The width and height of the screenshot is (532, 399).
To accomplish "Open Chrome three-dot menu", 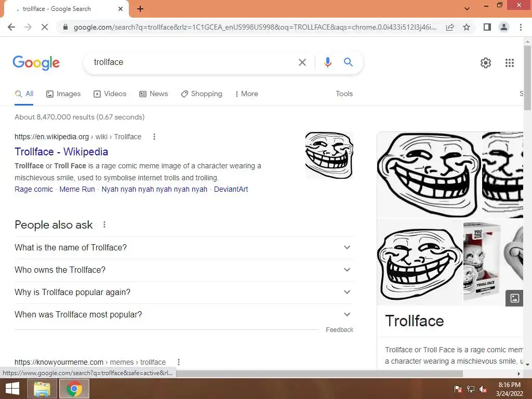I will click(x=521, y=27).
